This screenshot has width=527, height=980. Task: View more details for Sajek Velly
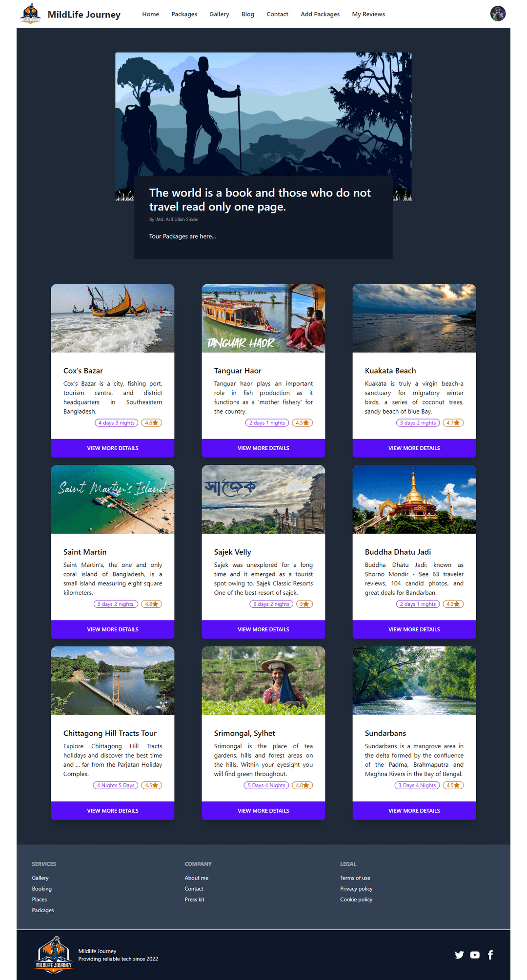[263, 629]
